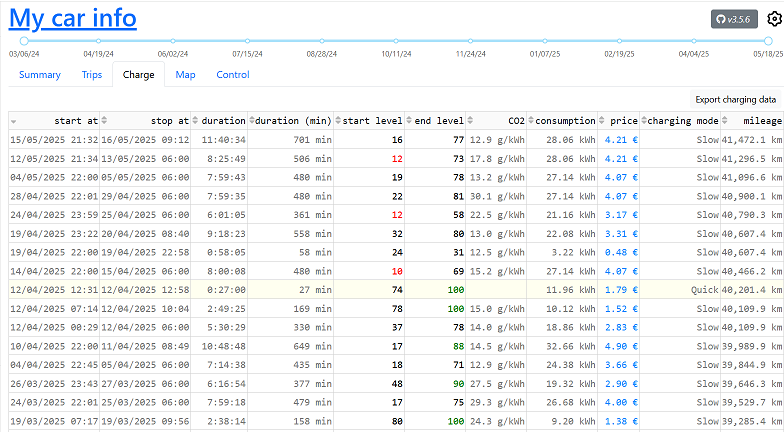Image resolution: width=784 pixels, height=432 pixels.
Task: Select left handle of date range slider
Action: 24,41
